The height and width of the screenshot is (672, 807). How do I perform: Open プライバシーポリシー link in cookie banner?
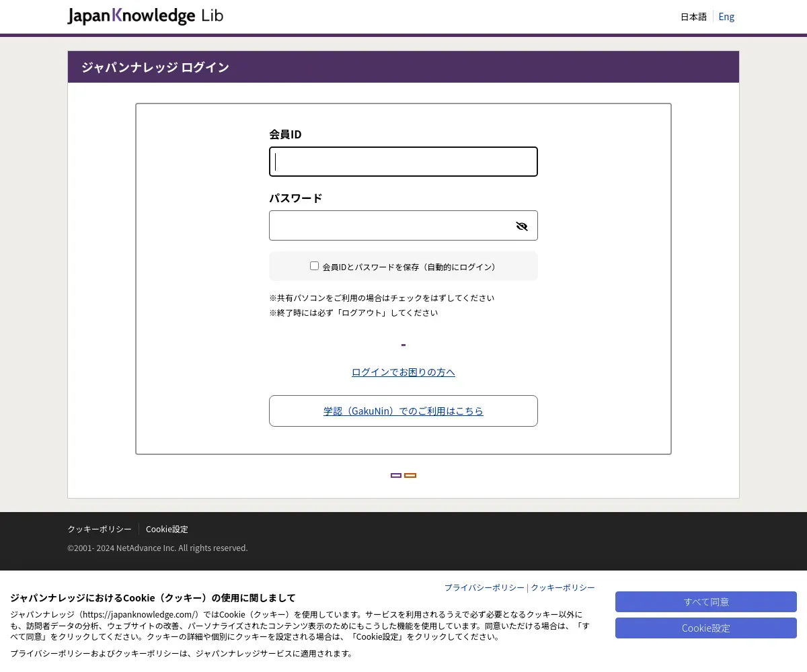(484, 587)
